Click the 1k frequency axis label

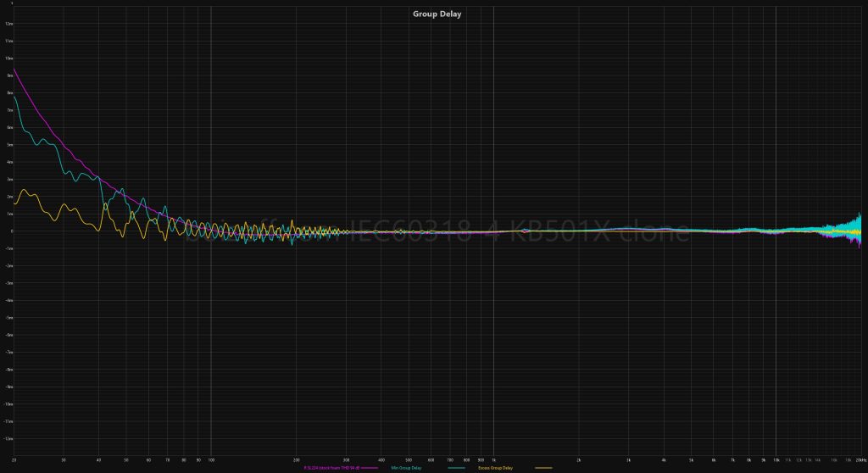[x=493, y=459]
